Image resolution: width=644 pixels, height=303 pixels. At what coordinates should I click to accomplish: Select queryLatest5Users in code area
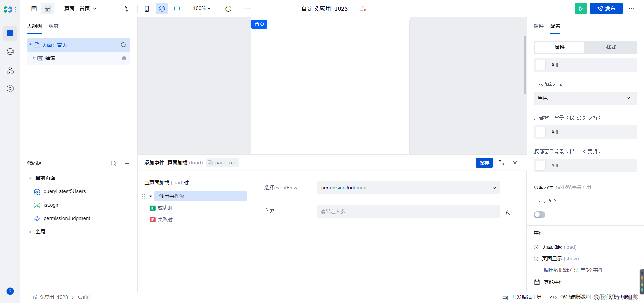point(64,191)
